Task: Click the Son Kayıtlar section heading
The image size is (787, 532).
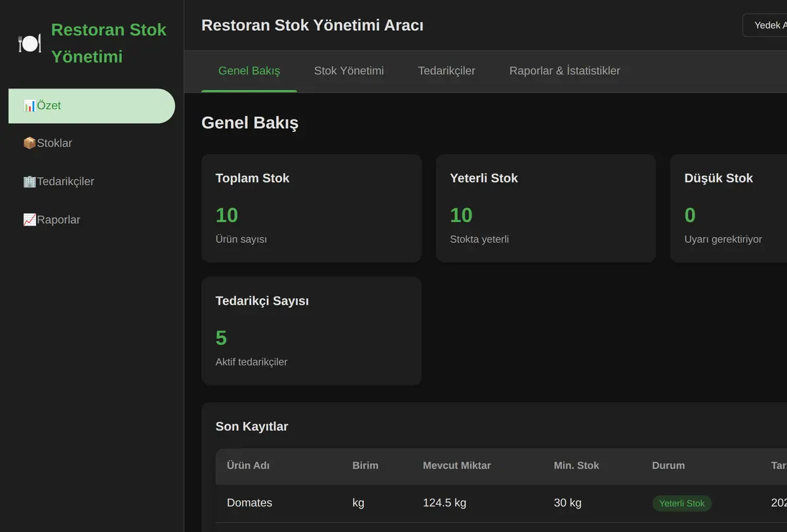Action: point(252,426)
